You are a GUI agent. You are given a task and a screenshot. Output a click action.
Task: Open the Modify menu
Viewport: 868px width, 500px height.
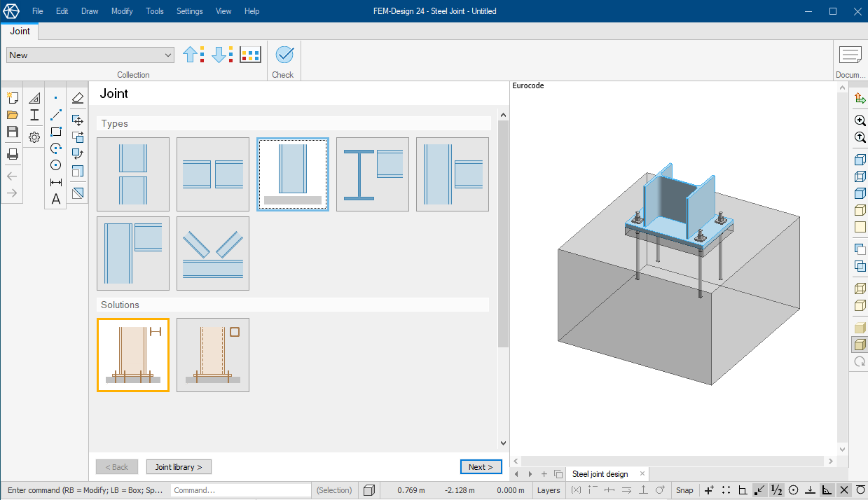pos(122,11)
